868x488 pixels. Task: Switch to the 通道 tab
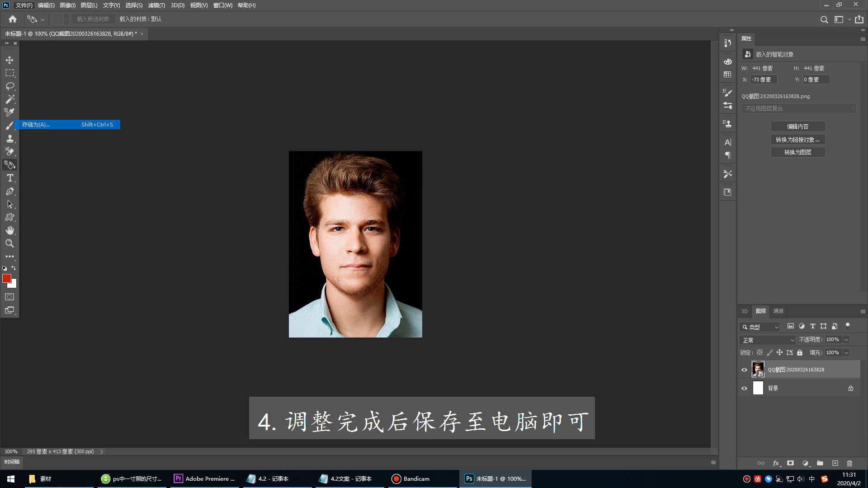[778, 311]
